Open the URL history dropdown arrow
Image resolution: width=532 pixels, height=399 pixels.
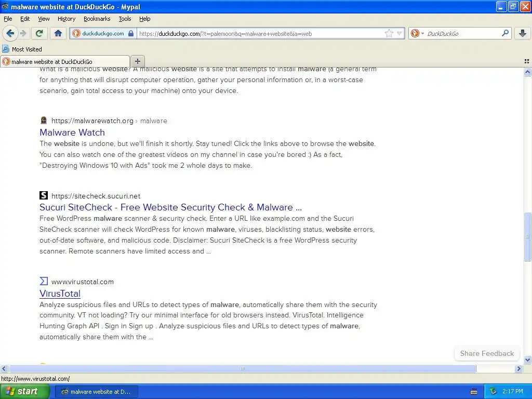[400, 33]
